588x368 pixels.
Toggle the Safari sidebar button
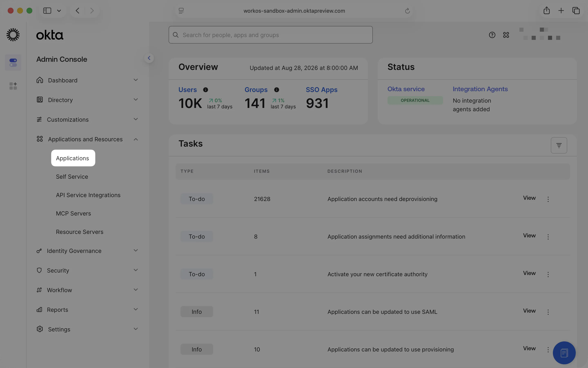47,10
